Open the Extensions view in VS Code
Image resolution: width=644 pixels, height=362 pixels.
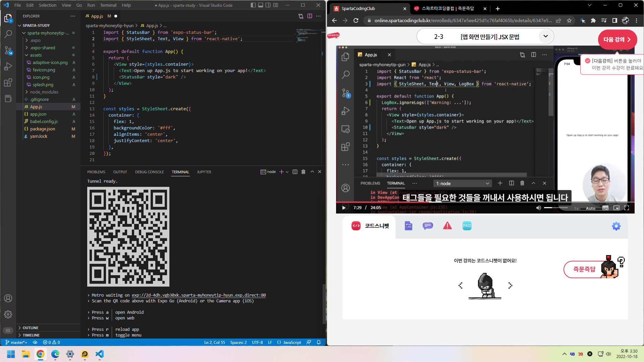click(x=8, y=82)
